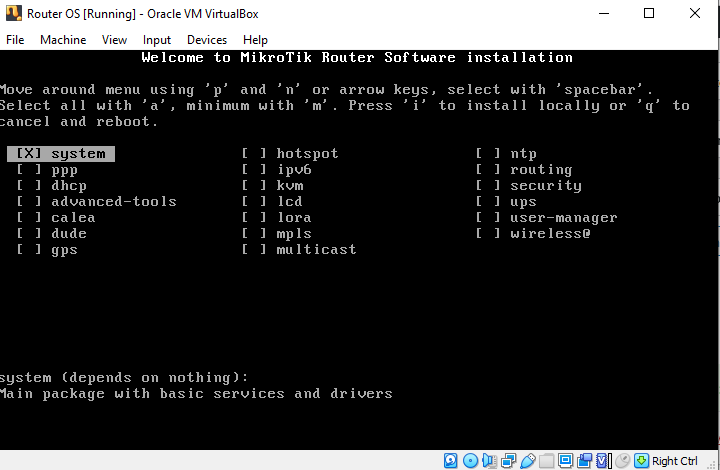The height and width of the screenshot is (470, 720).
Task: Click the 'gps' package label
Action: (x=64, y=250)
